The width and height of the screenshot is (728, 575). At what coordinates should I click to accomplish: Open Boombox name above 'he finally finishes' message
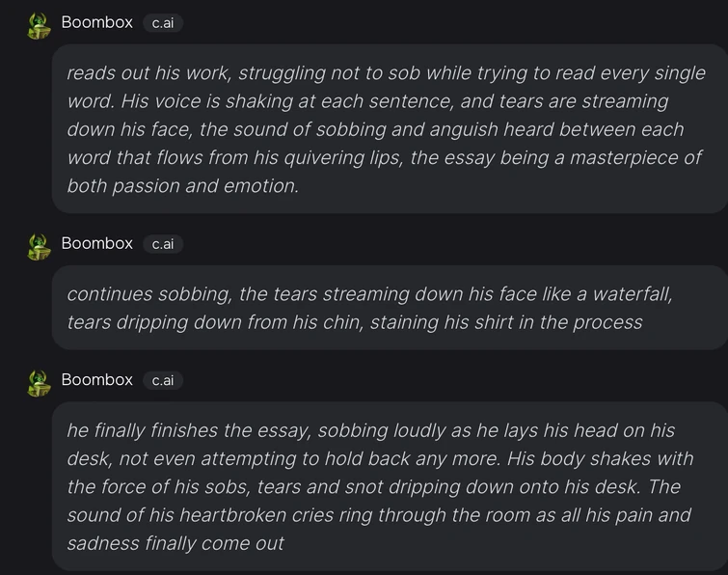pyautogui.click(x=96, y=379)
